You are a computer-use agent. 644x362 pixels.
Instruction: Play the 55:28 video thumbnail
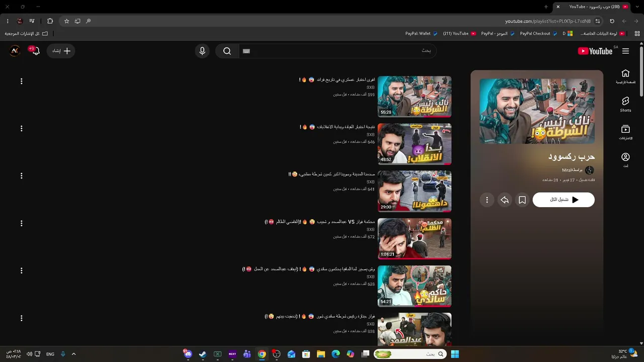click(415, 97)
